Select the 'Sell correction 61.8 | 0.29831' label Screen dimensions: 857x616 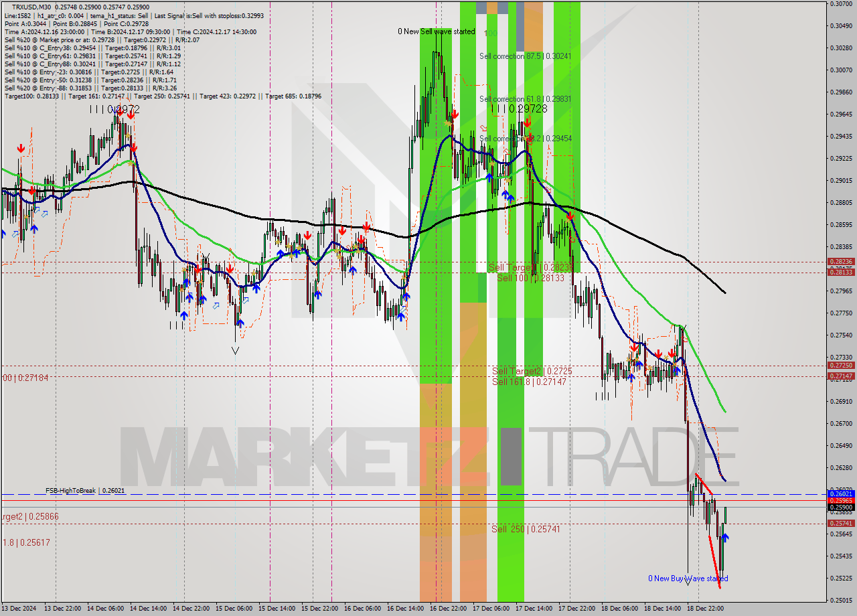point(525,98)
